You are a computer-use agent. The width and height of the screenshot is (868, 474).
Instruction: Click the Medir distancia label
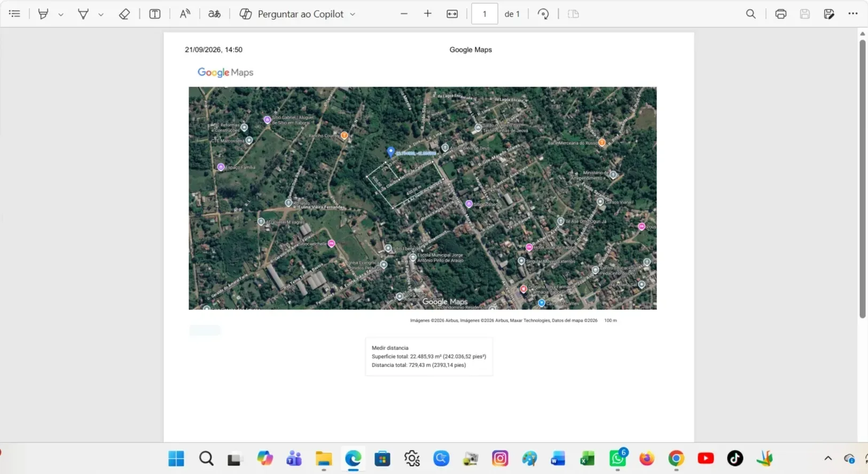coord(390,348)
